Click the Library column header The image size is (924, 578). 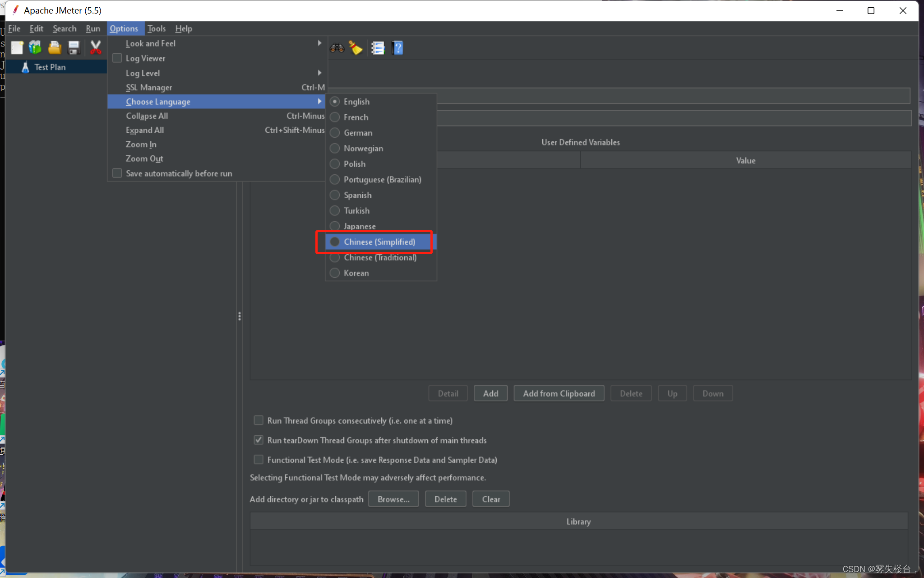coord(579,522)
